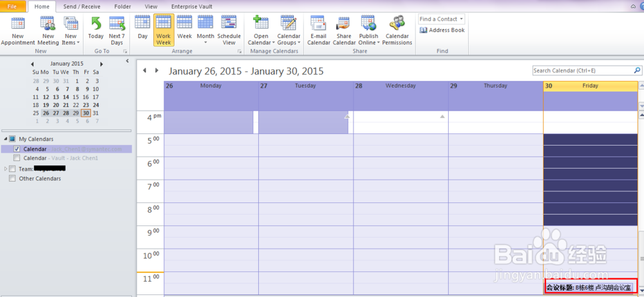This screenshot has height=297, width=644.
Task: Open Friday dark blue appointment block
Action: pos(591,180)
